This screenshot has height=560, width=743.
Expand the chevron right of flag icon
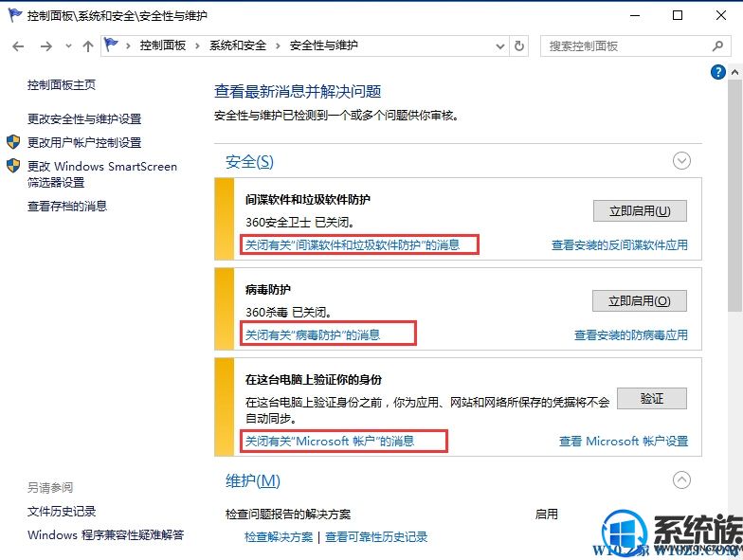coord(128,45)
